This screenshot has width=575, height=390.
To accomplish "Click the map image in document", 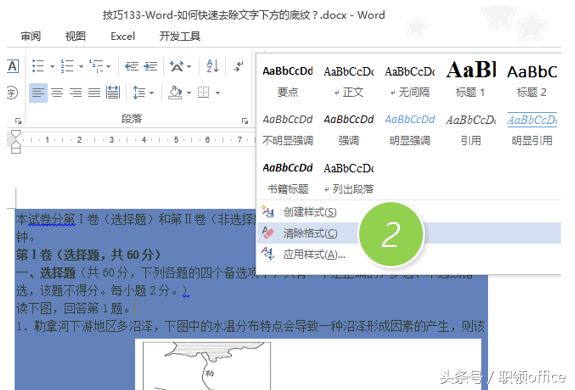I will point(207,366).
